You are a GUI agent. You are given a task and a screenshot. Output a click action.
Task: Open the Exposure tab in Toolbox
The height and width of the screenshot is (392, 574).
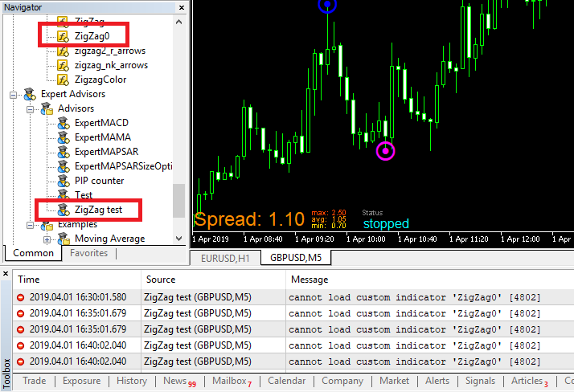pyautogui.click(x=82, y=381)
